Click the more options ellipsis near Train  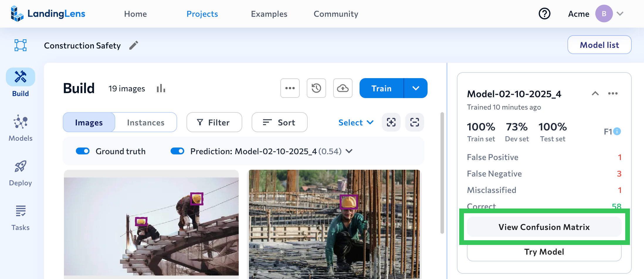coord(290,88)
